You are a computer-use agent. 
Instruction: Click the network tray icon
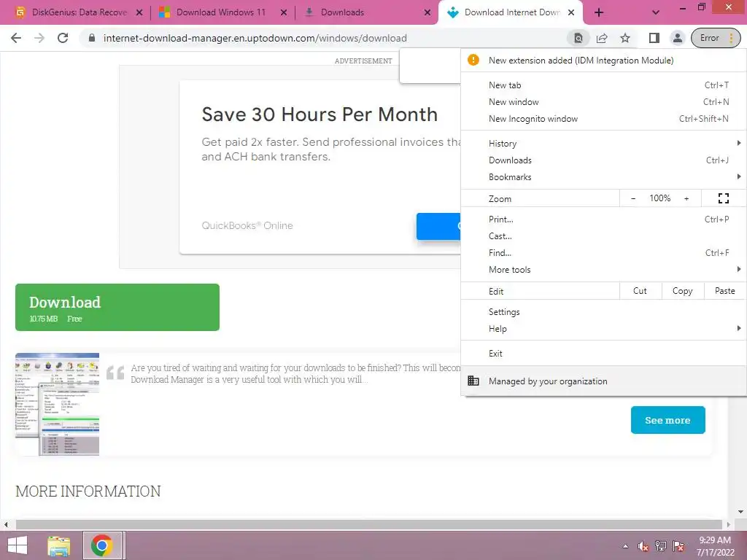coord(661,546)
